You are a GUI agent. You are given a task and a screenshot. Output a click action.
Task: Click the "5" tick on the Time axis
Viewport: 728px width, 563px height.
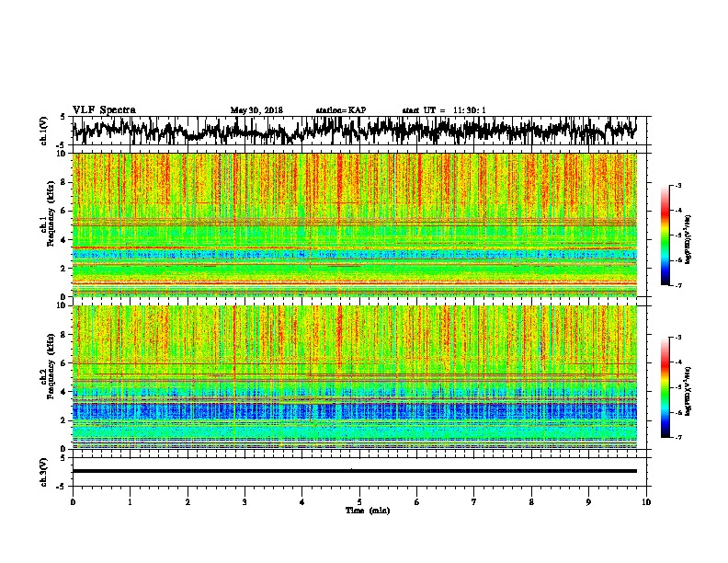click(x=359, y=502)
